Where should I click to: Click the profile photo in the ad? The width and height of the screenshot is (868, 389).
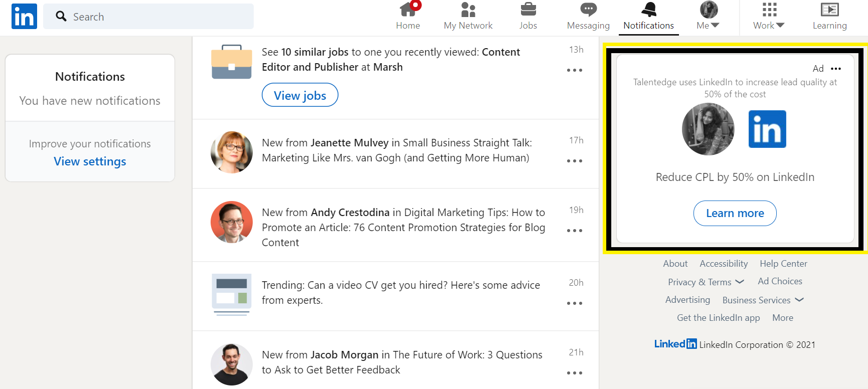click(708, 129)
